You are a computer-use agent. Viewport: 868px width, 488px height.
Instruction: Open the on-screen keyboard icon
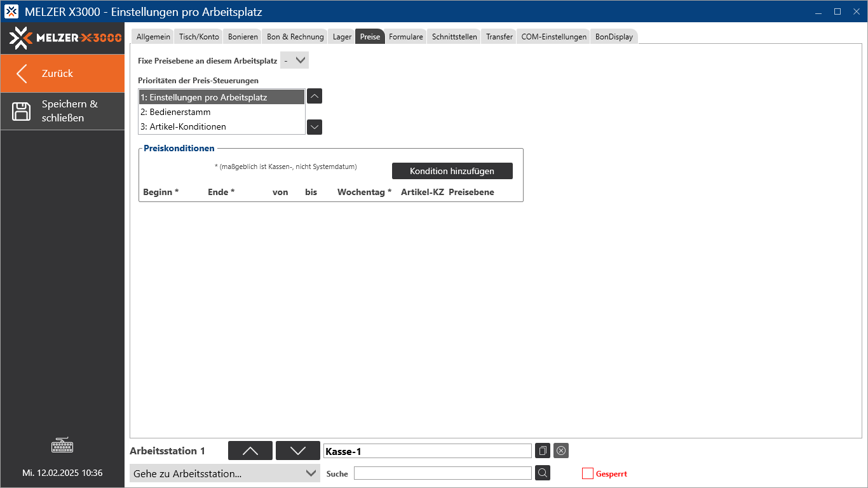click(x=62, y=445)
